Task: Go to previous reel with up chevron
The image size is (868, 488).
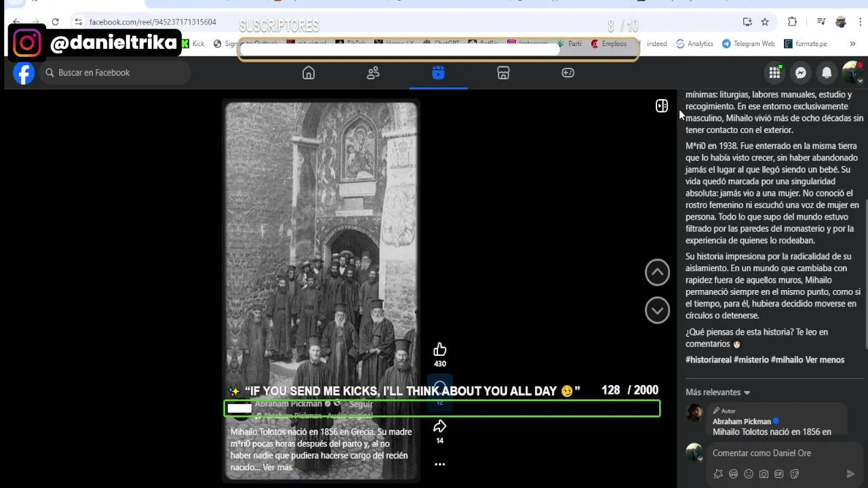Action: pyautogui.click(x=657, y=272)
